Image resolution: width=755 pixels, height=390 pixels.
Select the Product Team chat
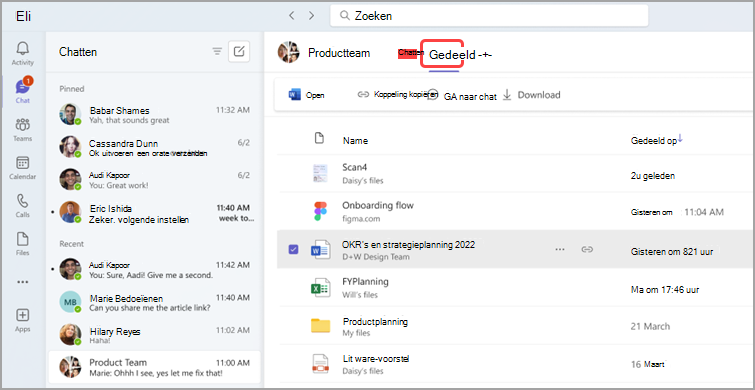pyautogui.click(x=155, y=367)
